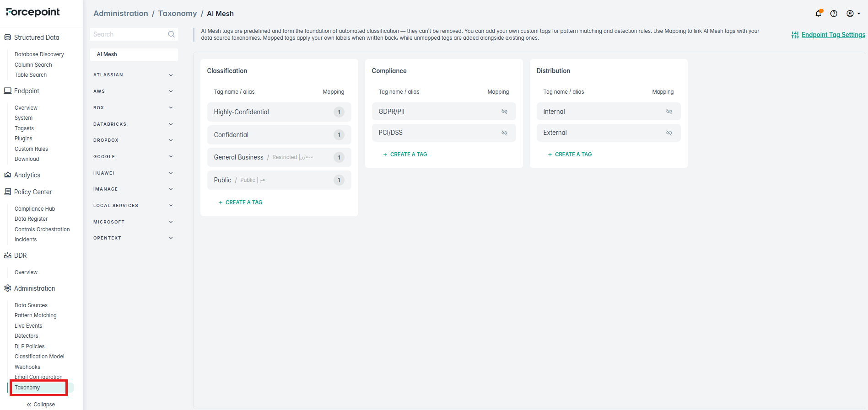This screenshot has height=410, width=868.
Task: Click the Administration gear icon
Action: coord(8,288)
